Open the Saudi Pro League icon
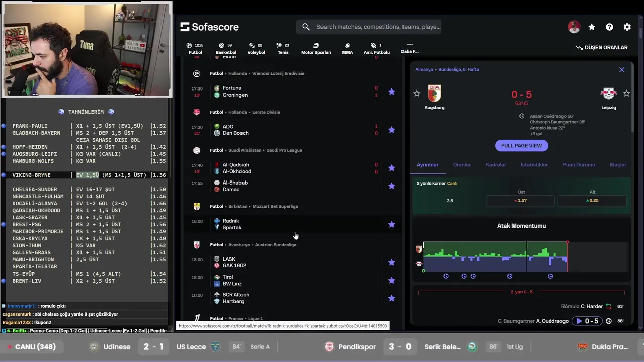This screenshot has width=644, height=362. click(x=197, y=150)
